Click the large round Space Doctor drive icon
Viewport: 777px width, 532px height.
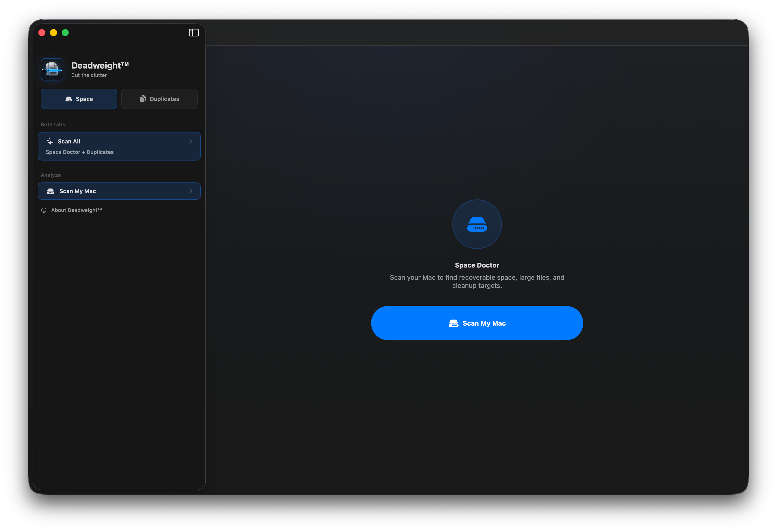point(477,224)
